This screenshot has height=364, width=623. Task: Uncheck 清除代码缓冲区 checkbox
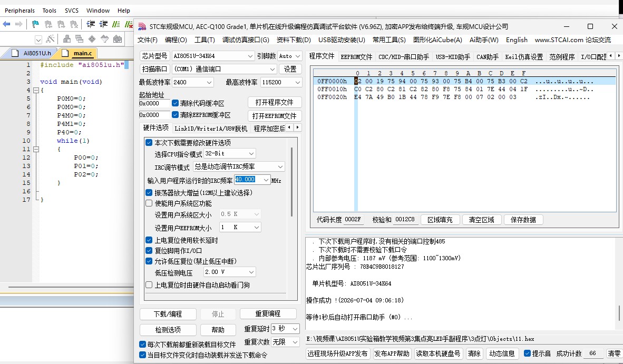(175, 103)
